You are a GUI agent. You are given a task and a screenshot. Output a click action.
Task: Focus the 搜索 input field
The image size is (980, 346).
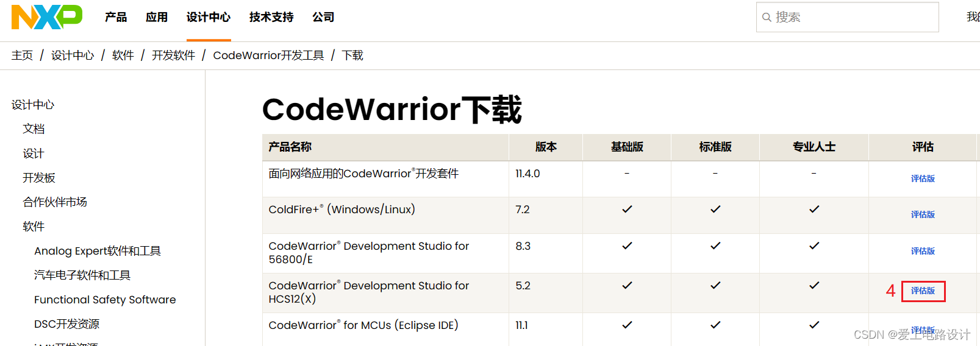[x=848, y=17]
